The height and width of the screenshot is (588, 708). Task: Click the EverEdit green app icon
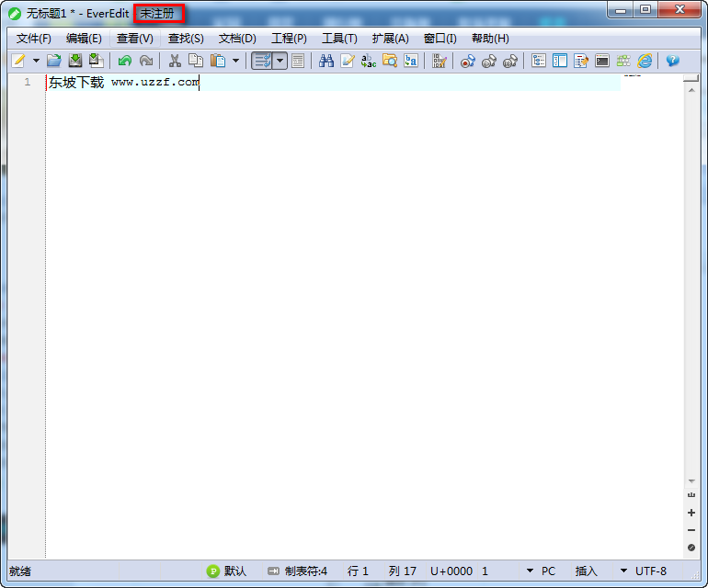pyautogui.click(x=15, y=14)
